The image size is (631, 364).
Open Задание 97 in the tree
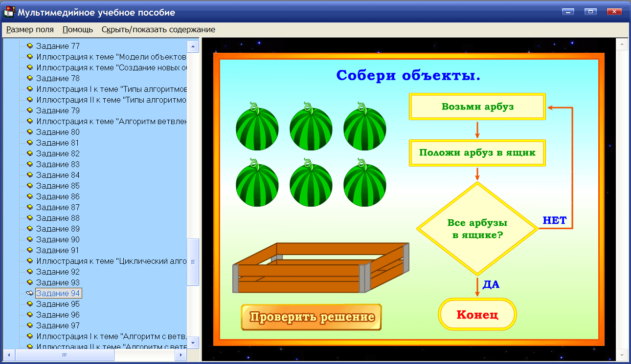58,325
